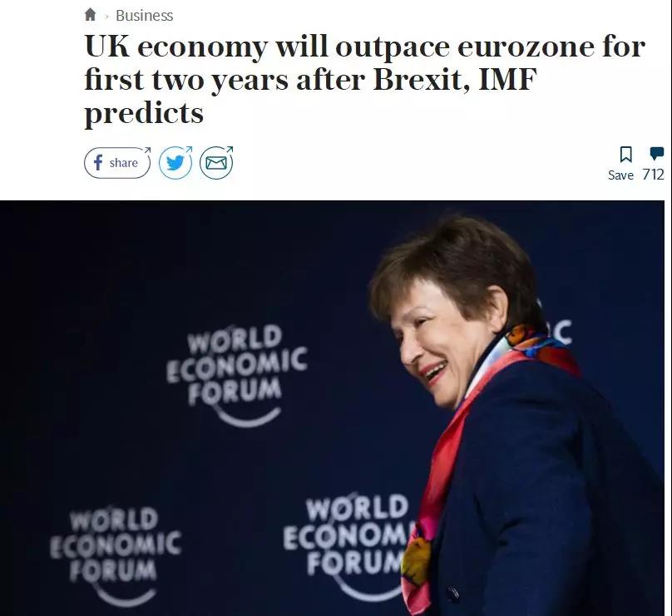This screenshot has width=672, height=616.
Task: Click the external arrow on Twitter button
Action: tap(188, 150)
